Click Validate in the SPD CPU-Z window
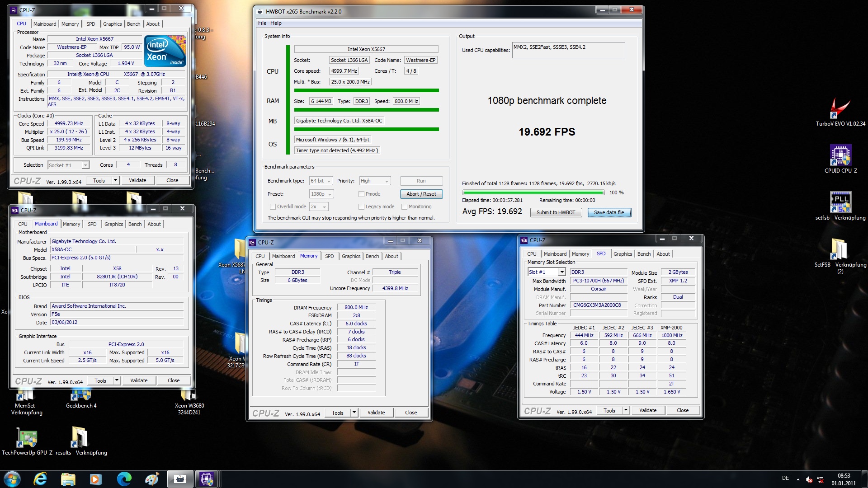Viewport: 868px width, 488px height. (x=647, y=410)
